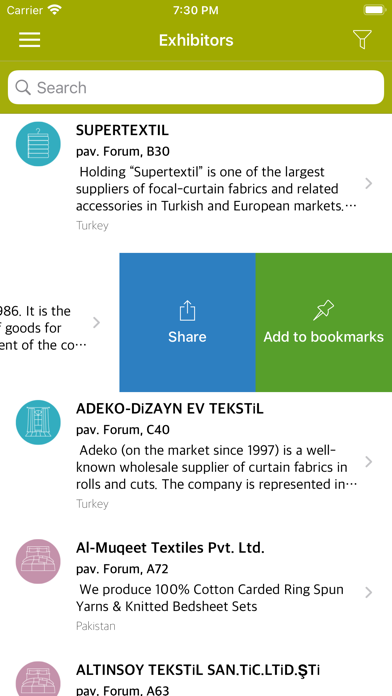The width and height of the screenshot is (392, 696).
Task: Add swiped exhibitor to bookmarks
Action: point(324,322)
